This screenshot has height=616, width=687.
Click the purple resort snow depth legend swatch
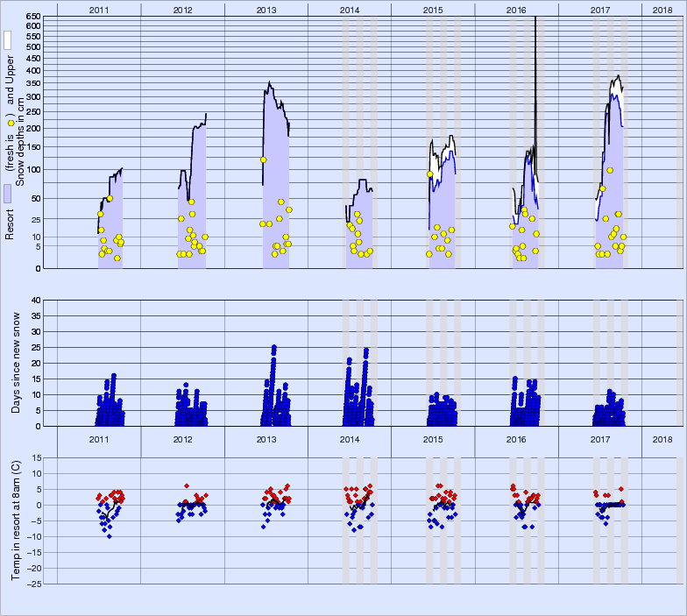[7, 195]
